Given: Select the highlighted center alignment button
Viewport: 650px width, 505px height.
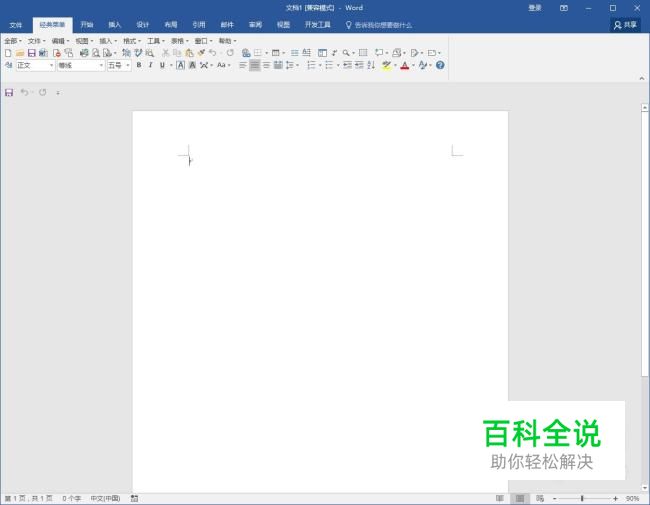Looking at the screenshot, I should (255, 65).
